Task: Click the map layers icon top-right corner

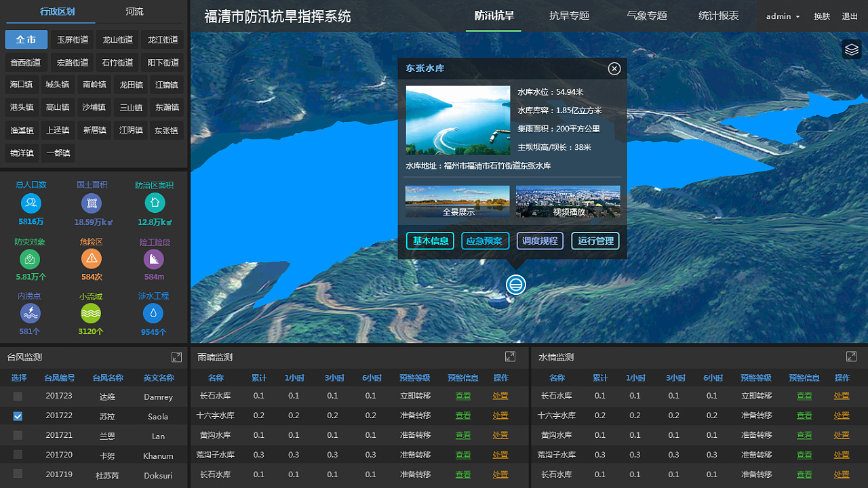Action: tap(852, 49)
